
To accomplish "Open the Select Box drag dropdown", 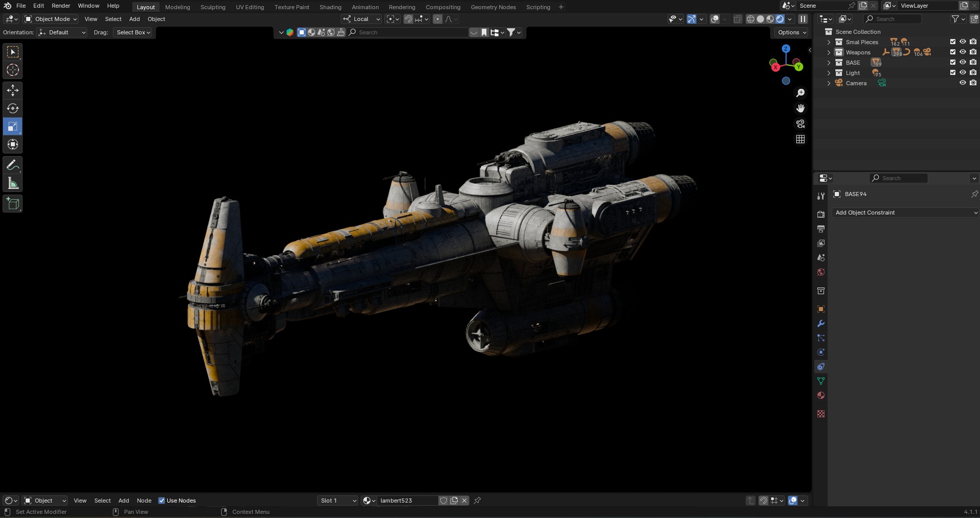I will [133, 32].
